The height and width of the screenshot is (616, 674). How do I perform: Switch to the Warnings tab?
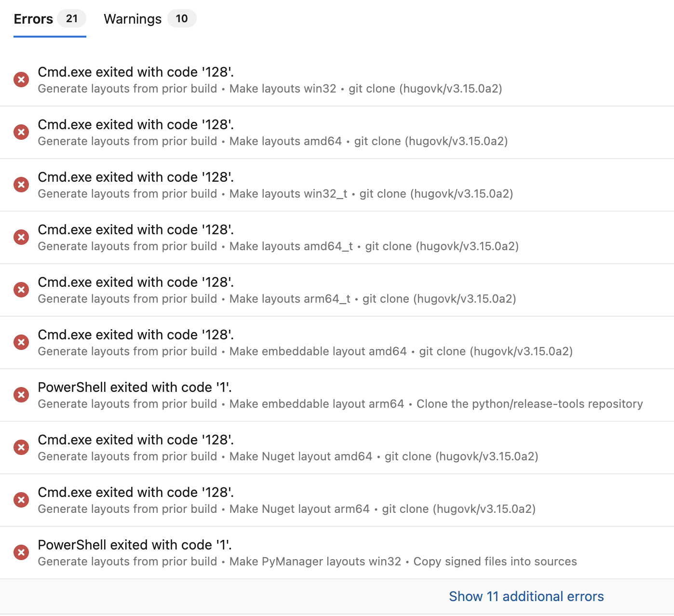(x=132, y=19)
